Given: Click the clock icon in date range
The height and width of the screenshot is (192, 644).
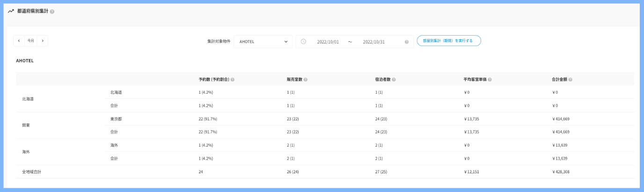Looking at the screenshot, I should [x=303, y=41].
